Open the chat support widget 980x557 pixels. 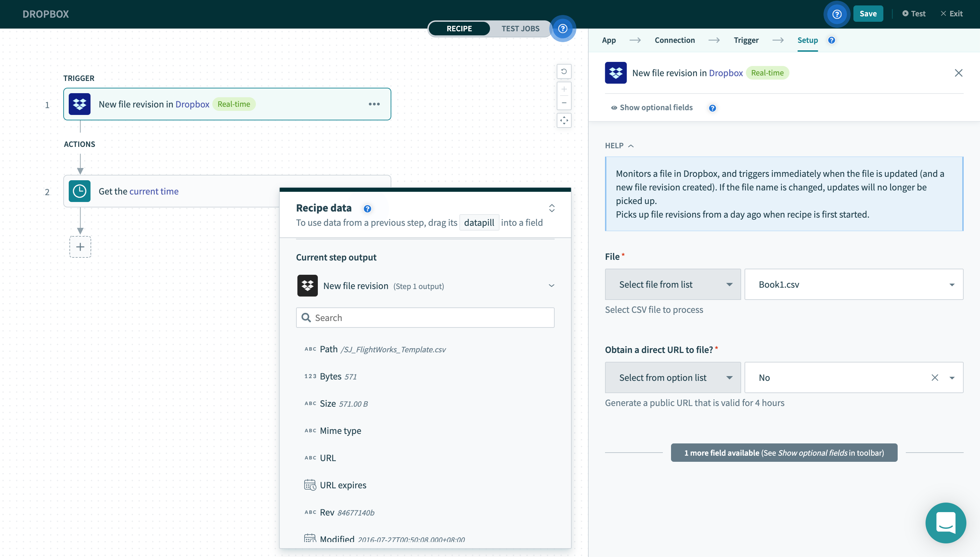(946, 523)
